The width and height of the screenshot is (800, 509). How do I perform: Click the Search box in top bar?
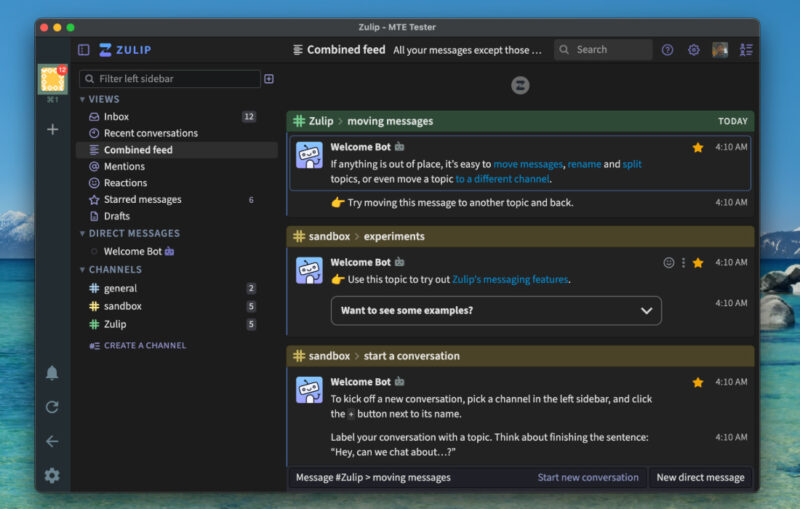[603, 49]
